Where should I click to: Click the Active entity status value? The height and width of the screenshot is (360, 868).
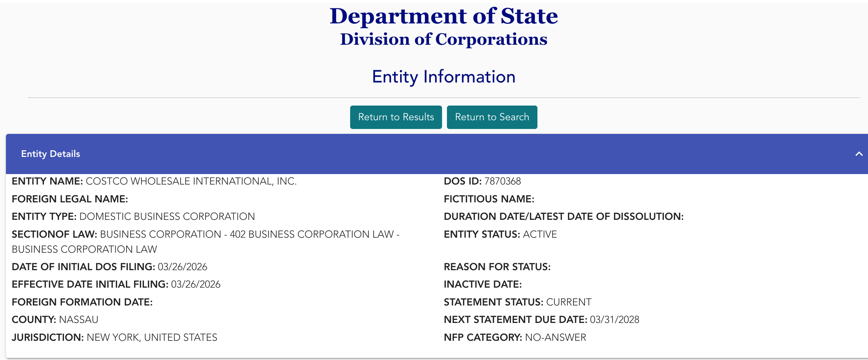coord(540,234)
